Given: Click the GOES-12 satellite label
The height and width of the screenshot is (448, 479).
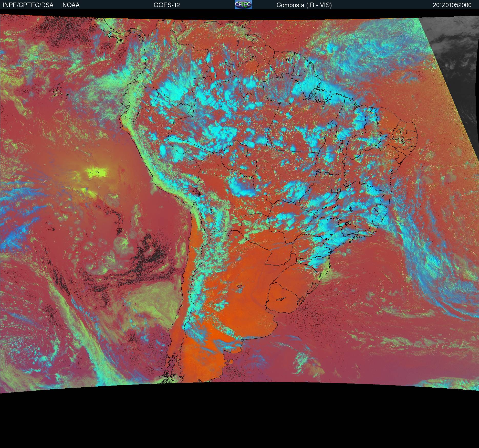Looking at the screenshot, I should click(166, 5).
